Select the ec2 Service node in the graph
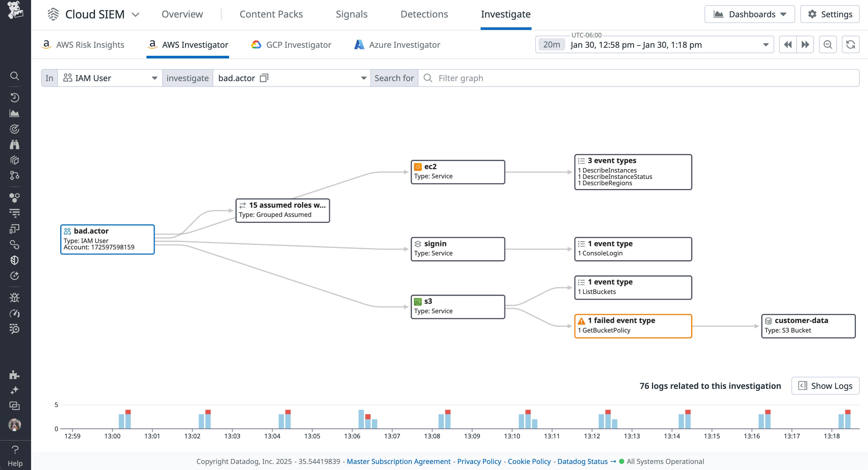 (458, 172)
